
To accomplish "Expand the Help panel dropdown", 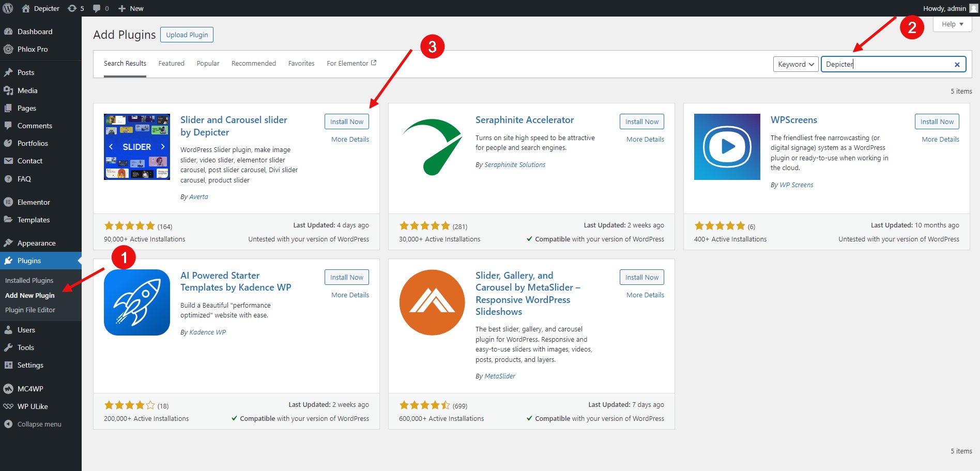I will [953, 24].
